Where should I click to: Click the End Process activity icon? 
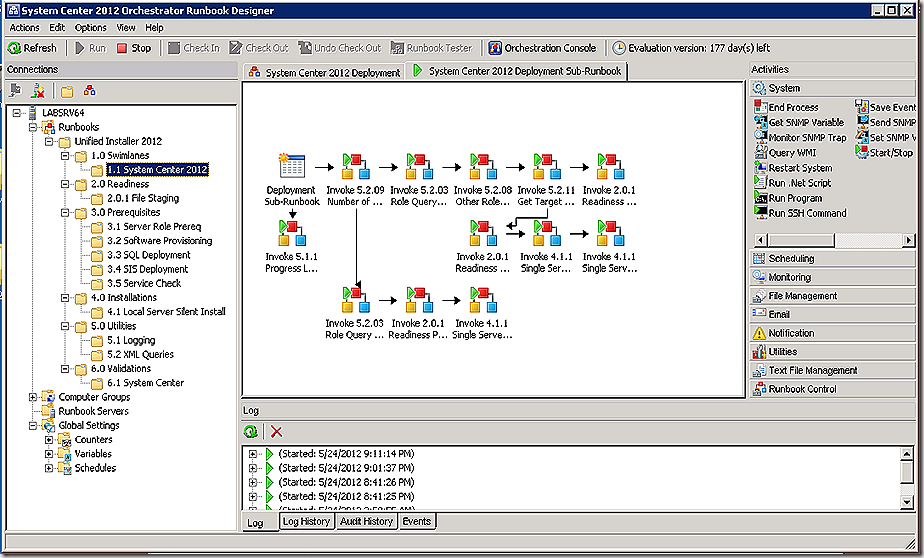[761, 107]
